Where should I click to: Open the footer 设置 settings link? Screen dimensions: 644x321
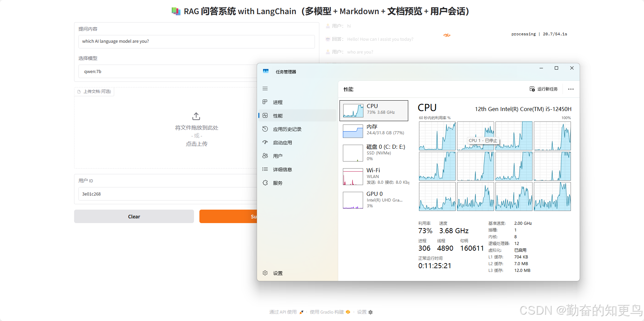coord(365,312)
